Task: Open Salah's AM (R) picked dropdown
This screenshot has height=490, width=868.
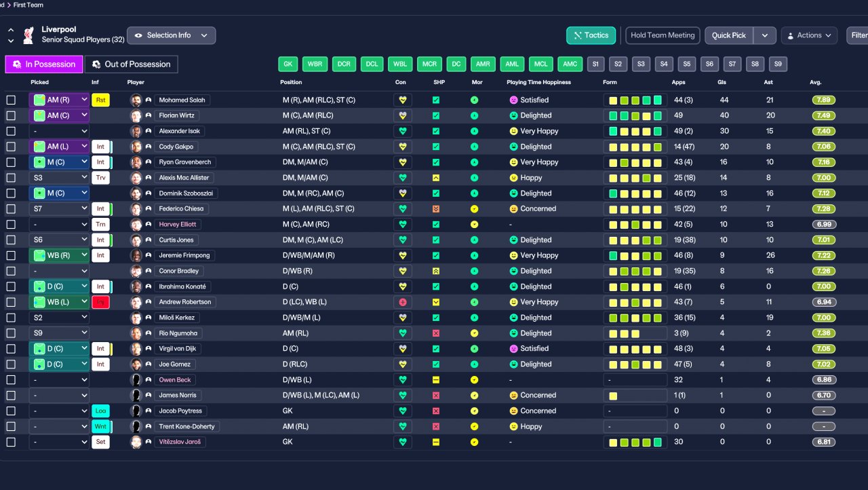Action: pos(59,100)
